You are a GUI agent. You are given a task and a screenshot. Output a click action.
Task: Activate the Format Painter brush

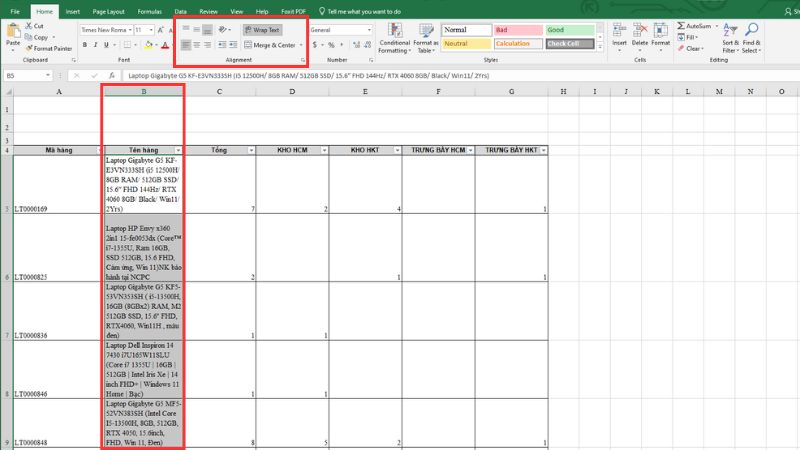pyautogui.click(x=29, y=48)
